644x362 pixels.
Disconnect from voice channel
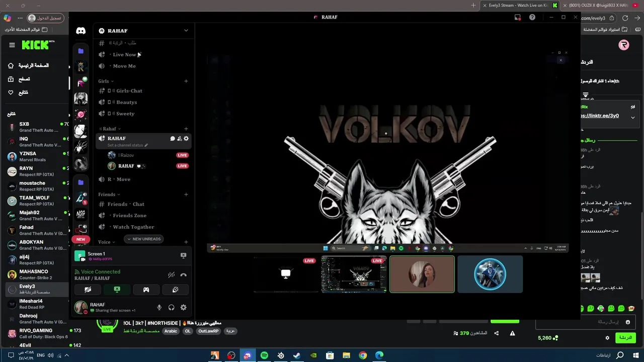[183, 275]
